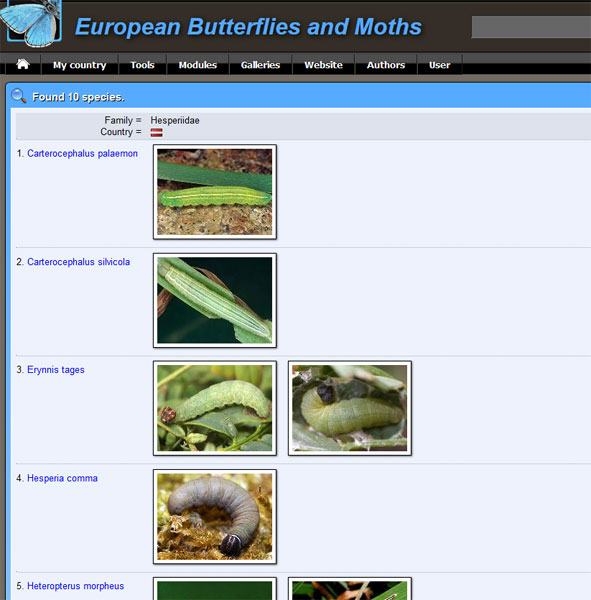Click the Latvia flag icon next to Country
The height and width of the screenshot is (600, 591).
pyautogui.click(x=157, y=132)
